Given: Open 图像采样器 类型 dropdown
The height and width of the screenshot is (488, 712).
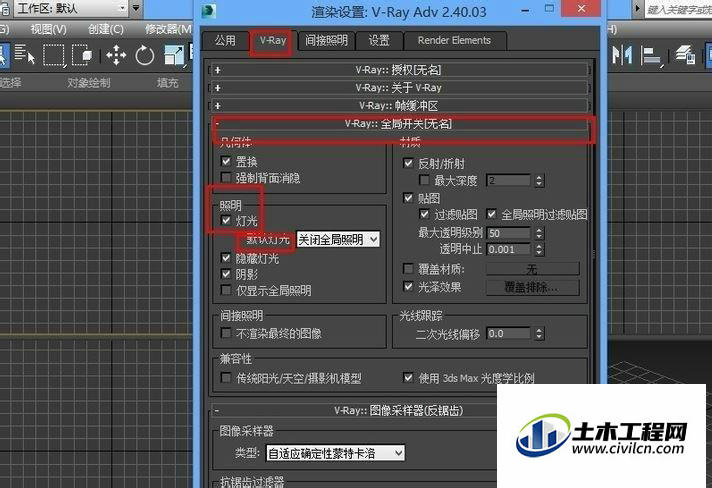Looking at the screenshot, I should tap(335, 453).
